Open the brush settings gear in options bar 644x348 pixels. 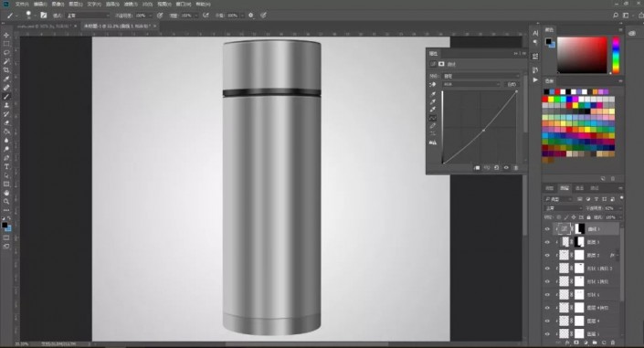[x=251, y=16]
